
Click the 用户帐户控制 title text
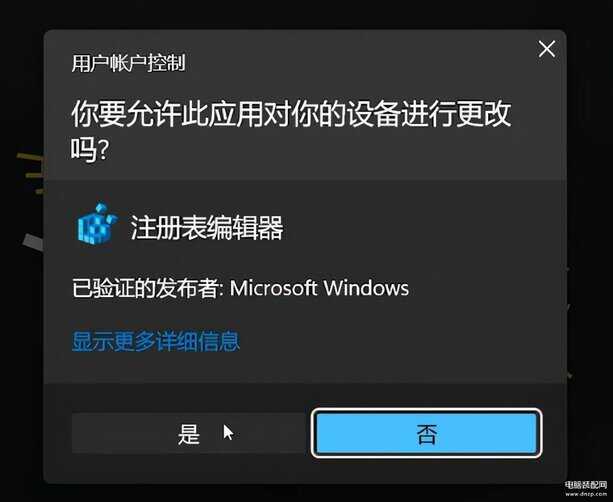[x=128, y=63]
